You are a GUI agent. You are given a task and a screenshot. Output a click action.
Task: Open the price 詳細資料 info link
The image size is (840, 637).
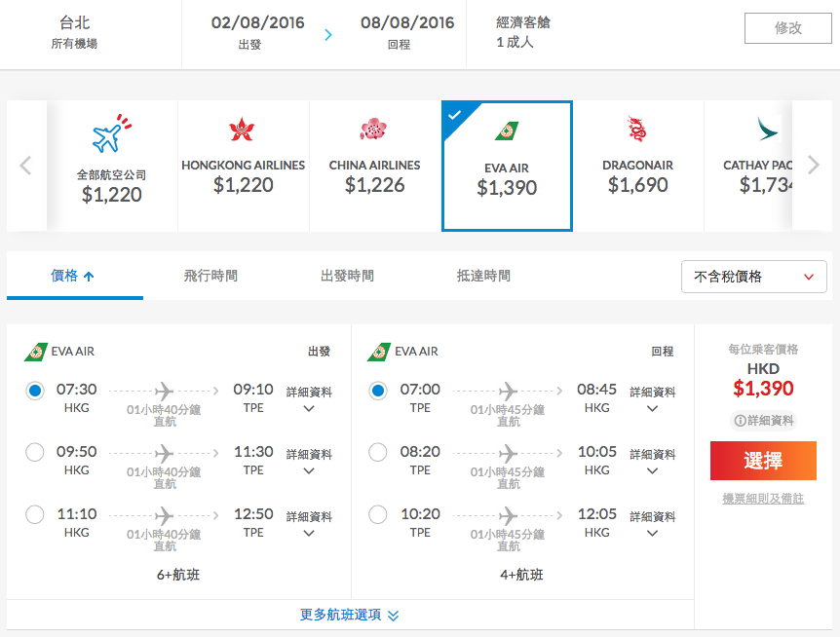(763, 421)
